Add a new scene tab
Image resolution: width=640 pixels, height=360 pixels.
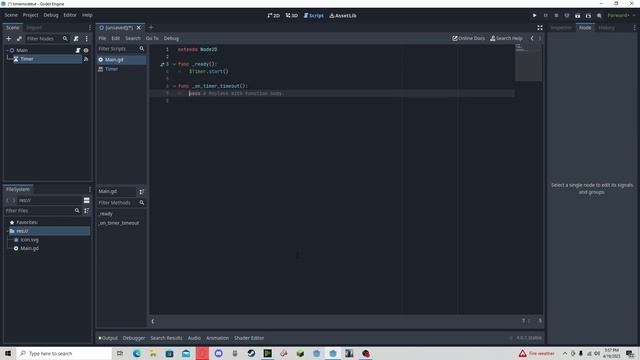click(x=151, y=27)
